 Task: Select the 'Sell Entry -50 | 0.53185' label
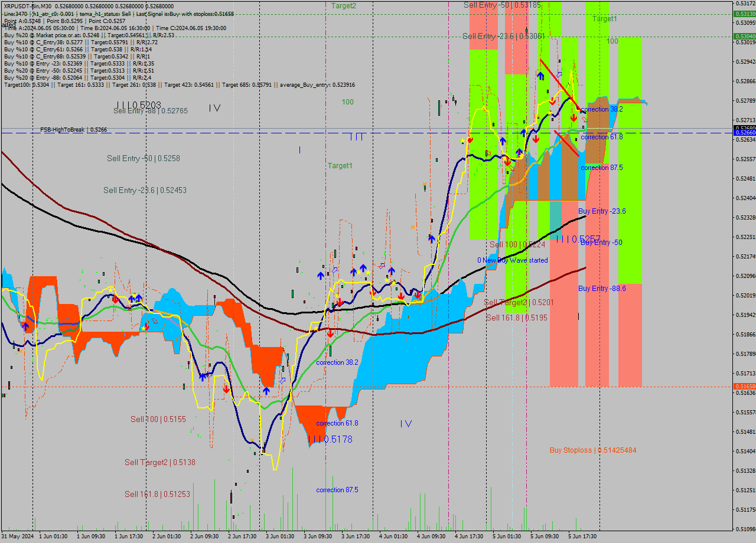503,5
